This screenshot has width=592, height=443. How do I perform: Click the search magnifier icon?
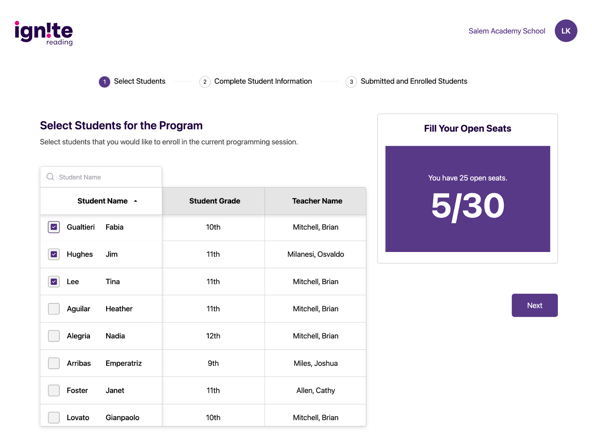click(x=50, y=177)
